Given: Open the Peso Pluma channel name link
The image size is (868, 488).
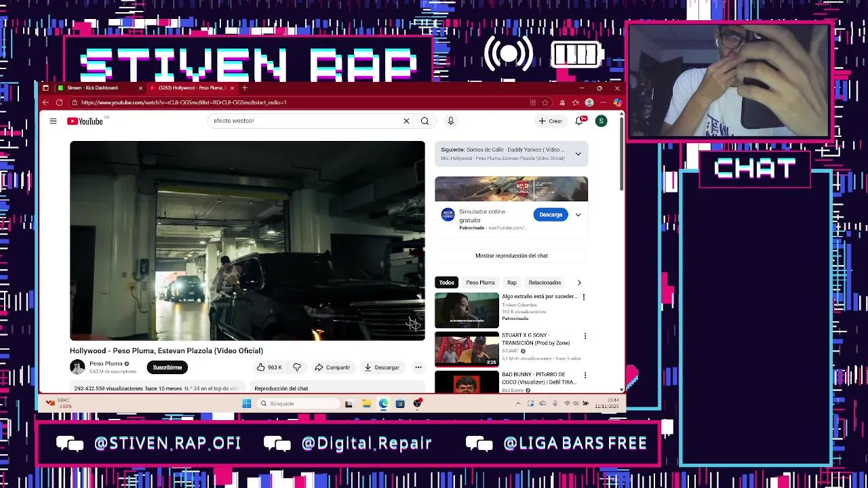Looking at the screenshot, I should click(106, 363).
